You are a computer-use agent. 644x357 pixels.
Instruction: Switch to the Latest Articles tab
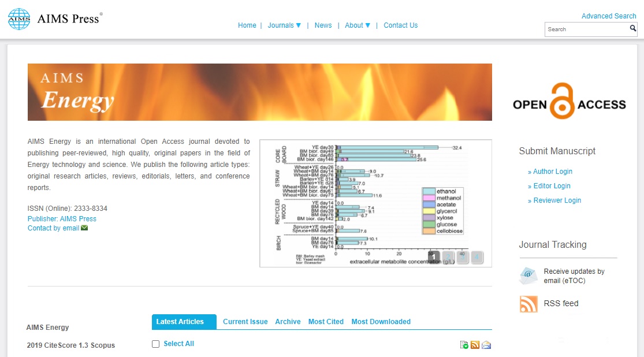click(x=184, y=322)
